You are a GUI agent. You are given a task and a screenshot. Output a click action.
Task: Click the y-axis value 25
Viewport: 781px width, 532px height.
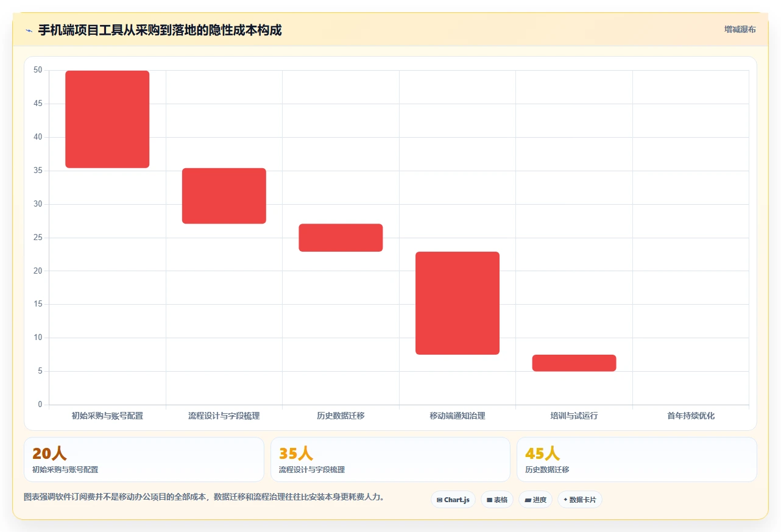(x=38, y=237)
